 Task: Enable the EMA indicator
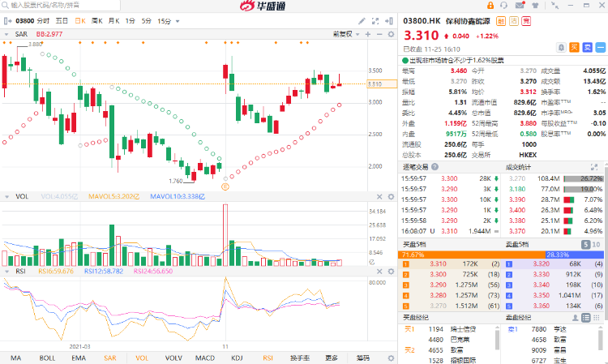pos(79,358)
